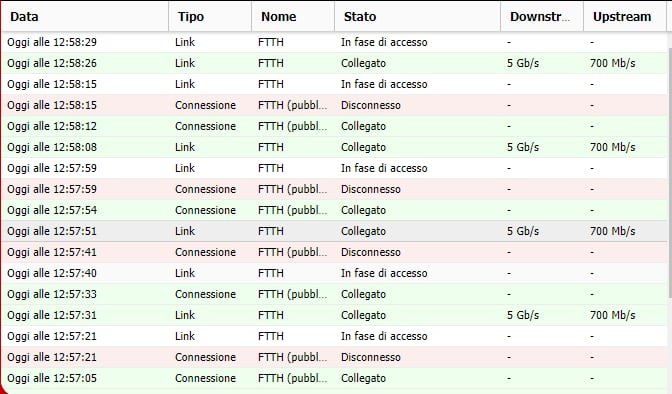Viewport: 672px width, 394px height.
Task: Select the 12:57:59 Disconnesso row
Action: [x=334, y=189]
